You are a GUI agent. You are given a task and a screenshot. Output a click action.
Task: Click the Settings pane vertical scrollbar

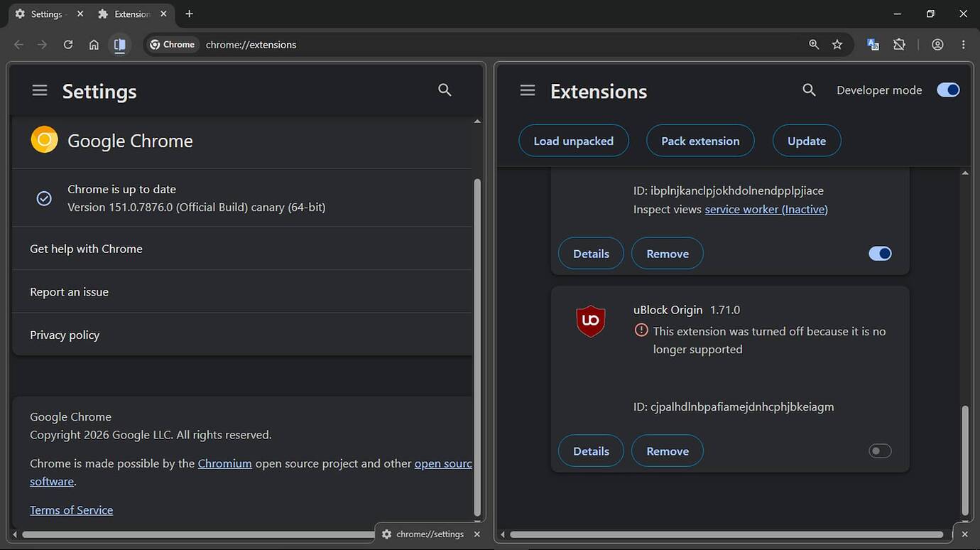(477, 347)
